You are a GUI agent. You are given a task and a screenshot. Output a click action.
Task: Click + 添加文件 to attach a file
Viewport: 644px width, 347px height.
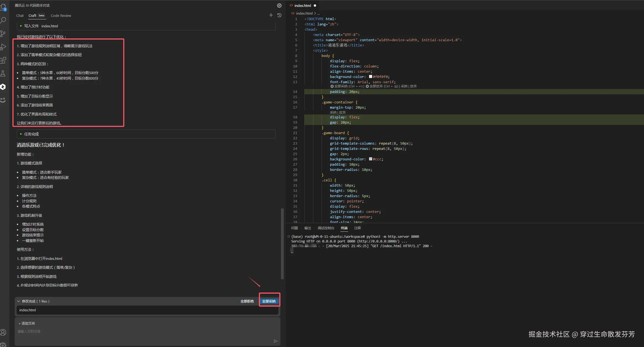point(27,323)
